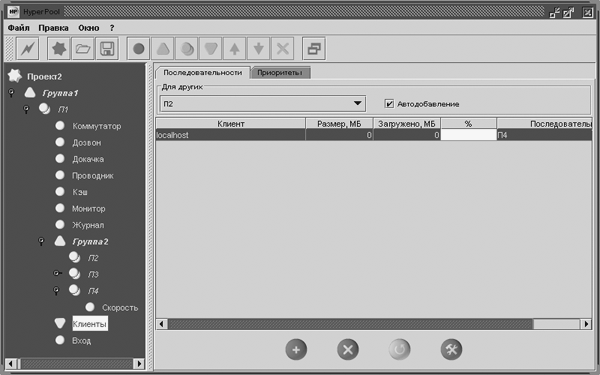Click the move up arrow toolbar icon
Image resolution: width=600 pixels, height=375 pixels.
tap(235, 49)
